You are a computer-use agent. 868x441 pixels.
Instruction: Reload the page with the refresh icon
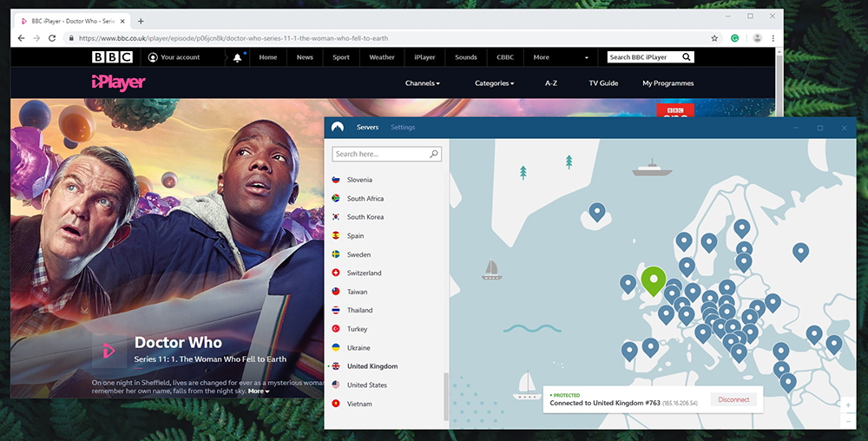tap(52, 38)
